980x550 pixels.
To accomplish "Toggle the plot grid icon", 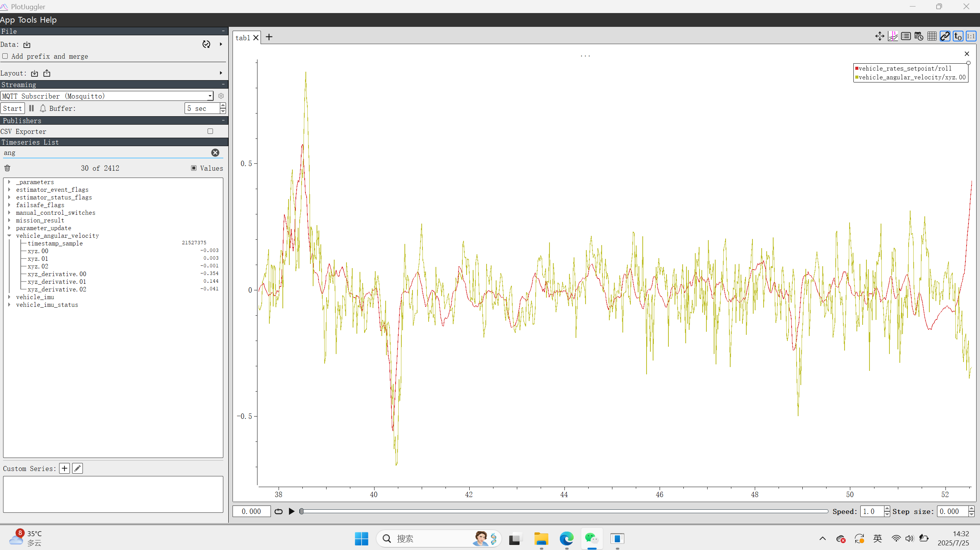I will tap(932, 36).
